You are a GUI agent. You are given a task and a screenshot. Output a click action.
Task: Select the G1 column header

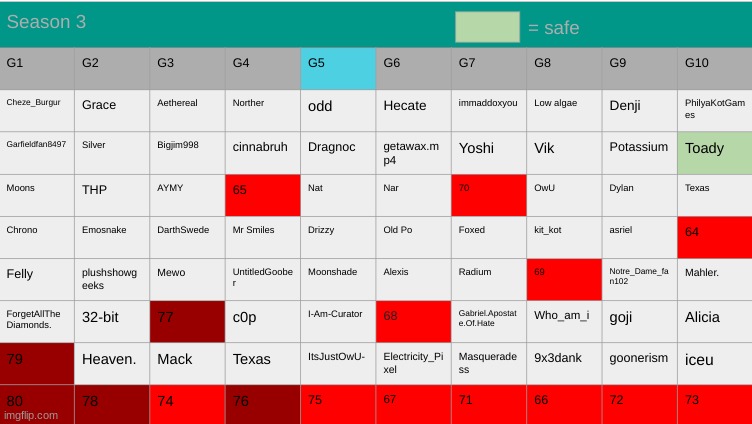click(37, 68)
